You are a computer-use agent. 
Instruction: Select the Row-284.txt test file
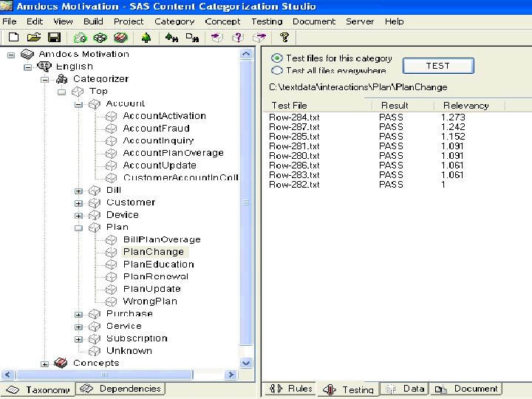pos(294,117)
